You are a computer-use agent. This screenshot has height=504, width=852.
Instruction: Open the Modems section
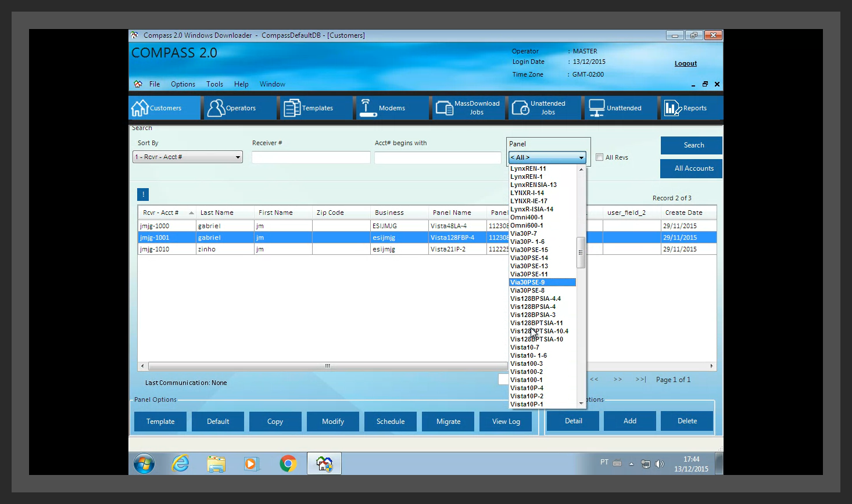click(392, 108)
